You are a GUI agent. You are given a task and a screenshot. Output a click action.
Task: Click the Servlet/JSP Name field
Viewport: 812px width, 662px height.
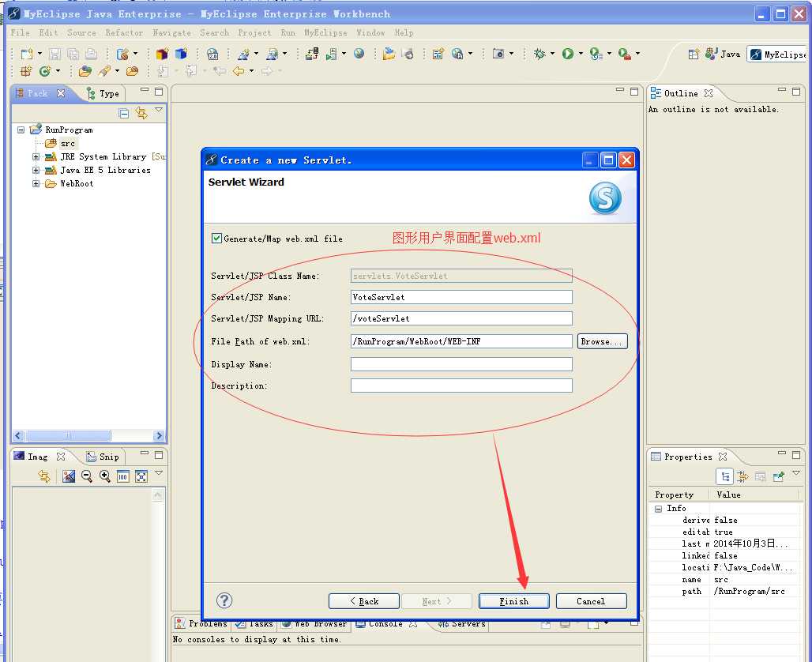[461, 297]
